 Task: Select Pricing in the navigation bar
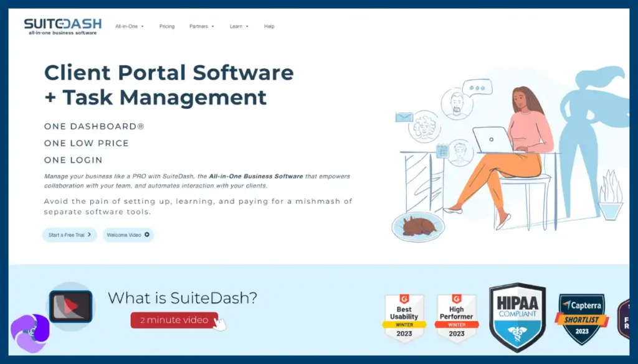(166, 26)
